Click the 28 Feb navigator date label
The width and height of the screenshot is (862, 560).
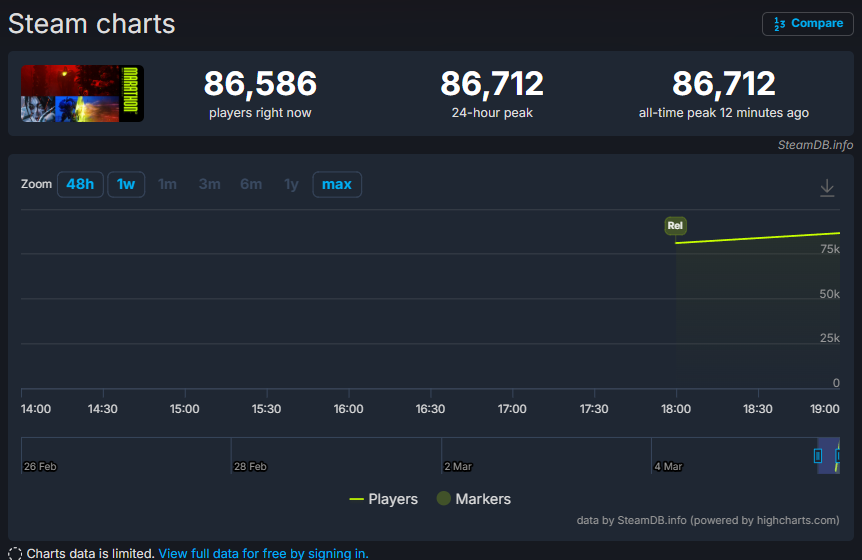pyautogui.click(x=250, y=466)
